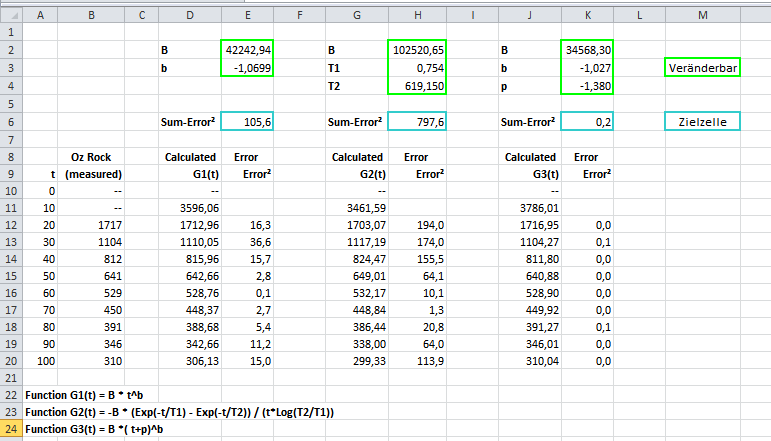Select column D header

click(189, 15)
